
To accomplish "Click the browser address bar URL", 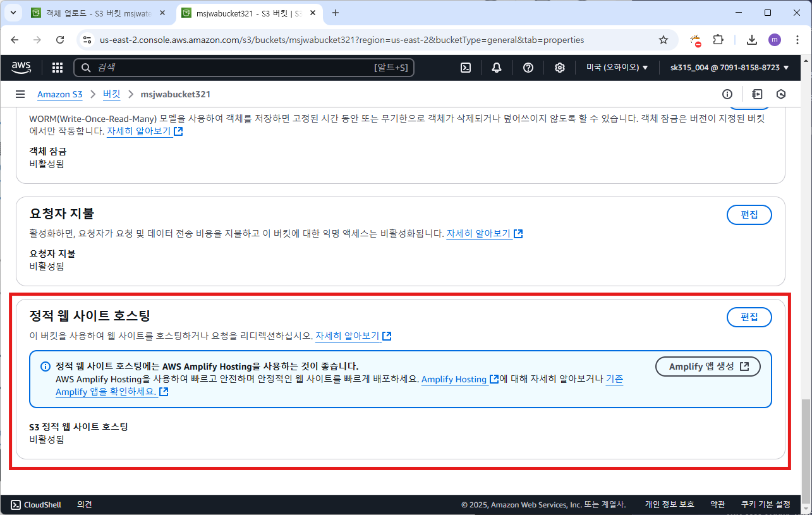I will pos(342,40).
